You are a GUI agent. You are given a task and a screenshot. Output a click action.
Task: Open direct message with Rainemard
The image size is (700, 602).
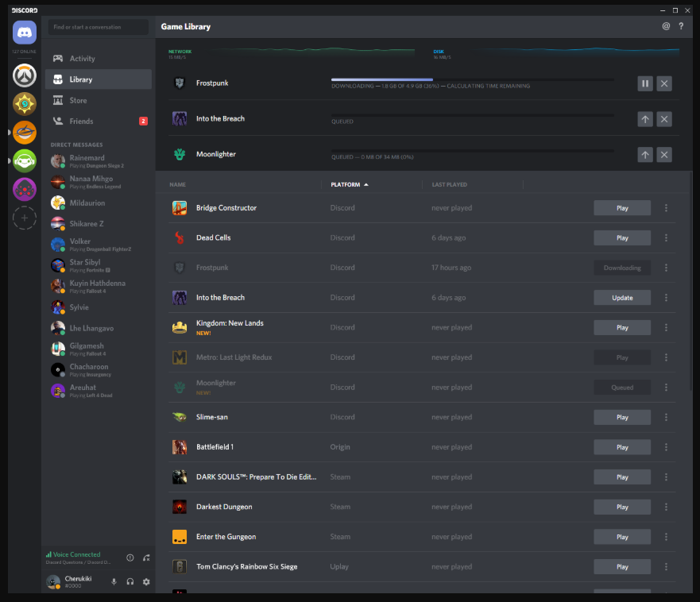tap(99, 161)
